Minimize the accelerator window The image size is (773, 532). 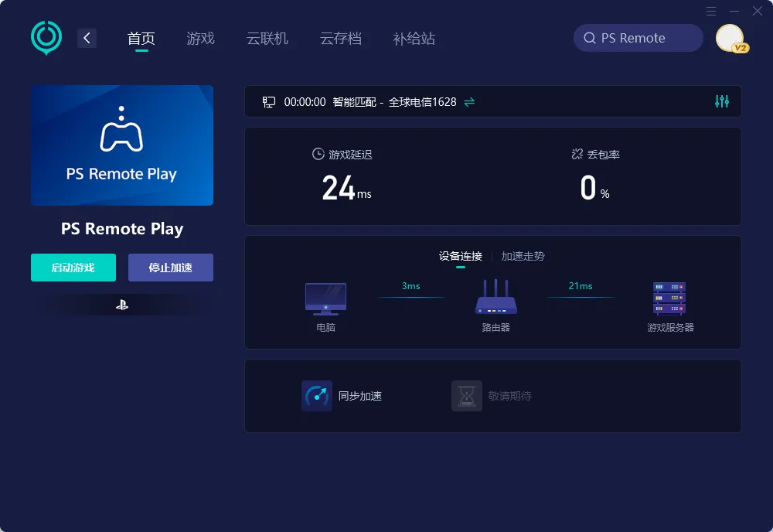pyautogui.click(x=734, y=12)
